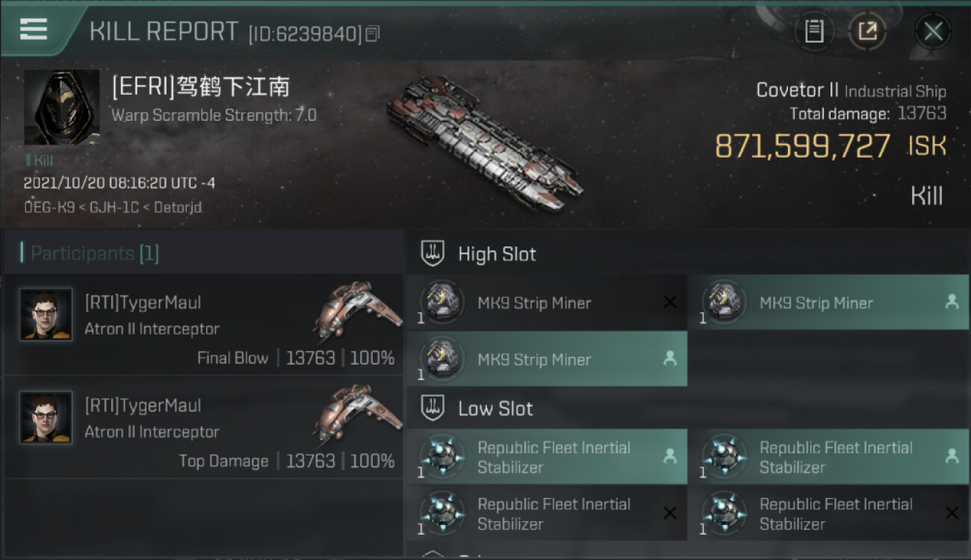
Task: Select the Low Slot section header
Action: tap(495, 408)
